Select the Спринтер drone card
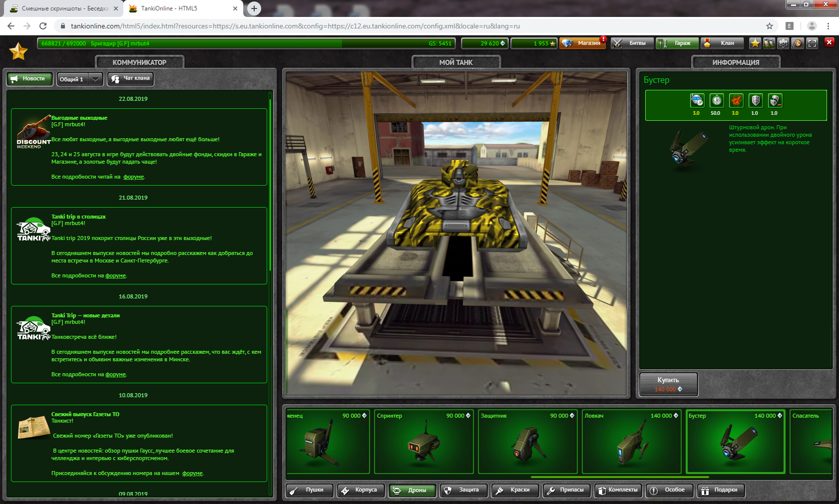 click(424, 441)
